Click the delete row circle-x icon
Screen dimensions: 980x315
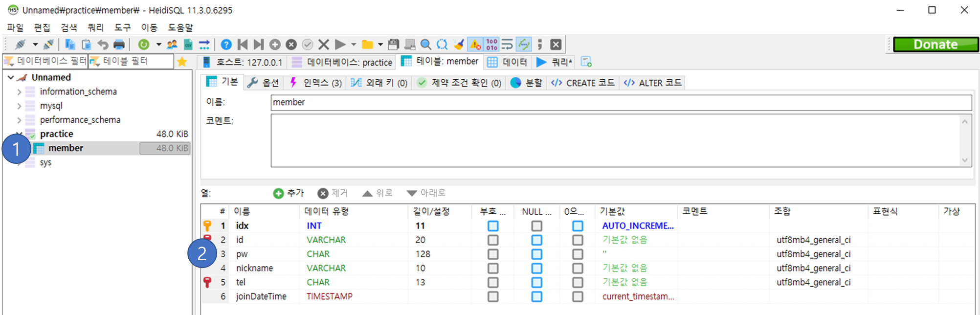[x=291, y=45]
